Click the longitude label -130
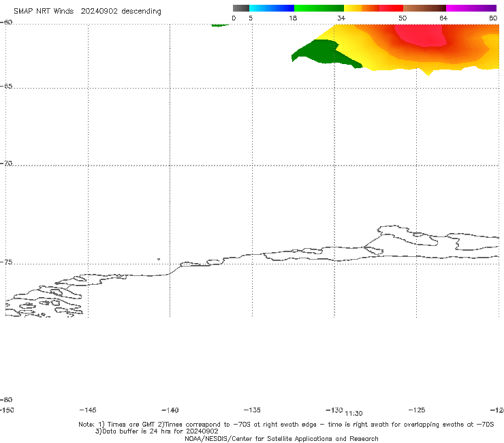Screen dimensions: 504x443 click(x=334, y=410)
